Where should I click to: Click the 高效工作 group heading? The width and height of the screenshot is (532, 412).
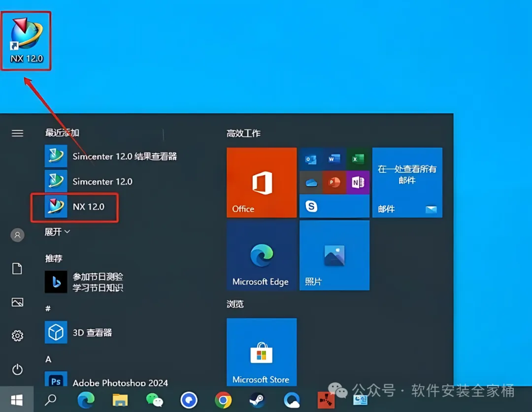pos(243,133)
